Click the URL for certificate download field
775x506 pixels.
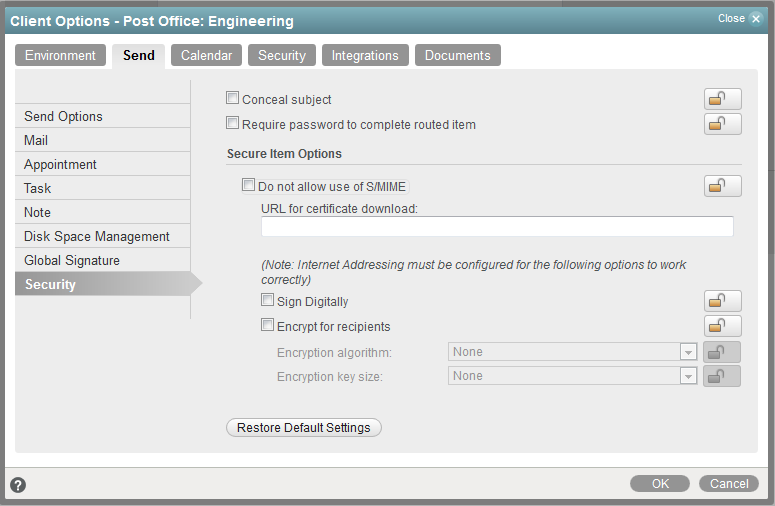tap(497, 227)
